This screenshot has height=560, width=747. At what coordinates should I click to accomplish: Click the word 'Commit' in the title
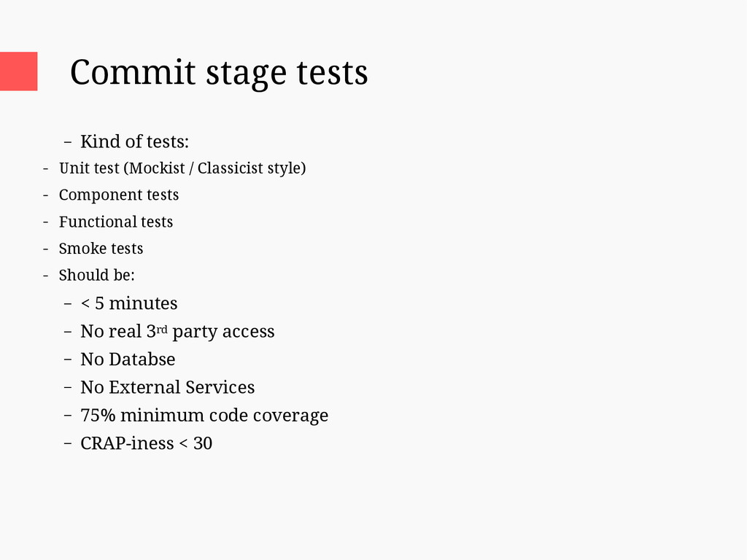133,72
